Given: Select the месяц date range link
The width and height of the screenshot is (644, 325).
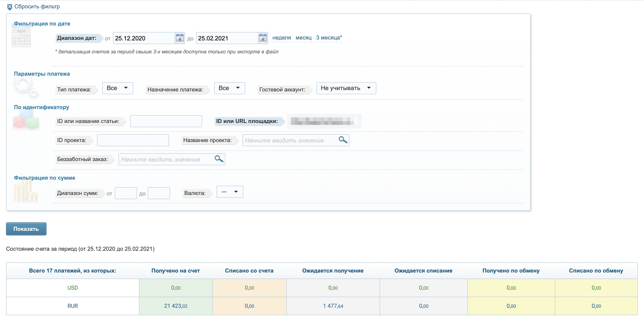Looking at the screenshot, I should 303,38.
